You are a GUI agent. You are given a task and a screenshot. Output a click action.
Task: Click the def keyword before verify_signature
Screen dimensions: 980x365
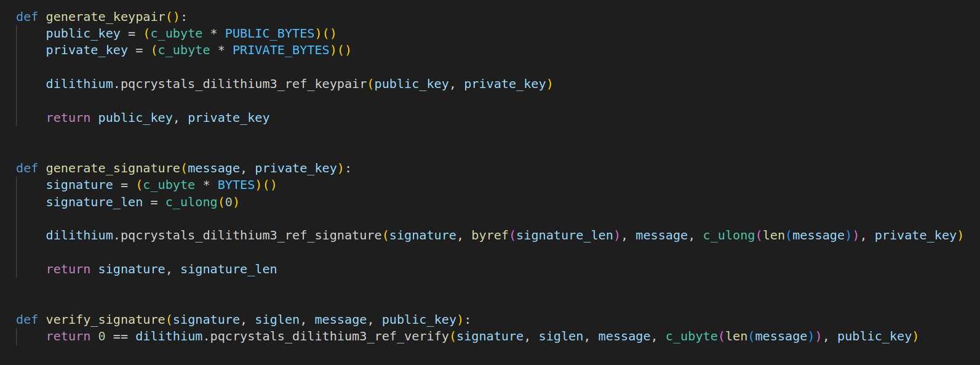[27, 319]
